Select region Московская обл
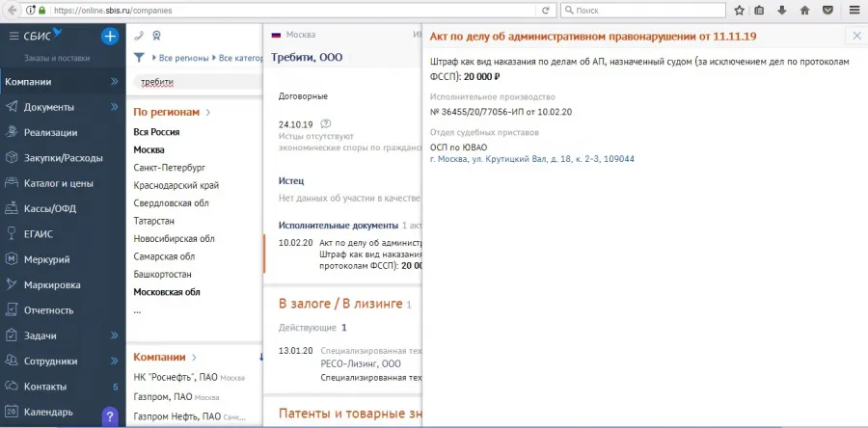 167,292
